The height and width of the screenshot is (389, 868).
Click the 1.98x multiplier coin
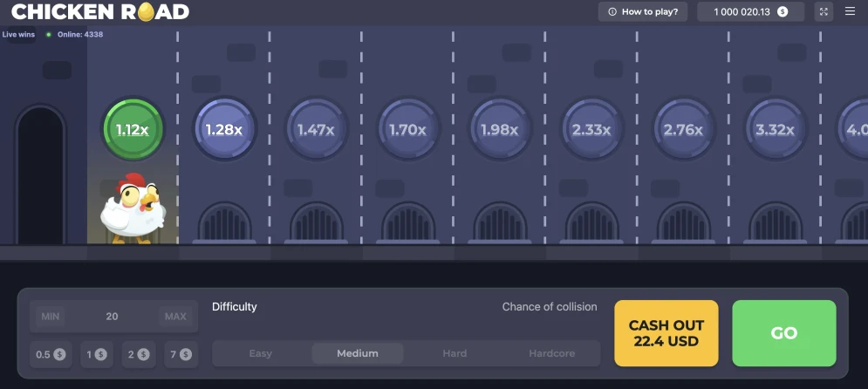[500, 129]
